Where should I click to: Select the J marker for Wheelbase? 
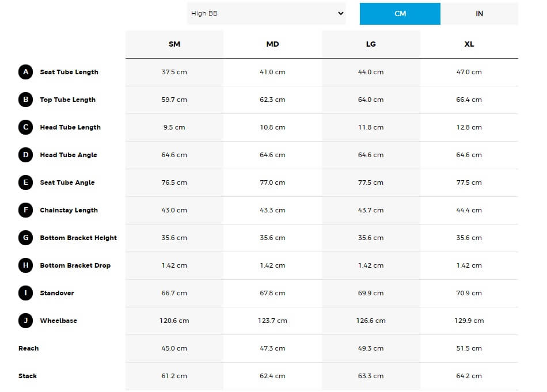point(25,321)
